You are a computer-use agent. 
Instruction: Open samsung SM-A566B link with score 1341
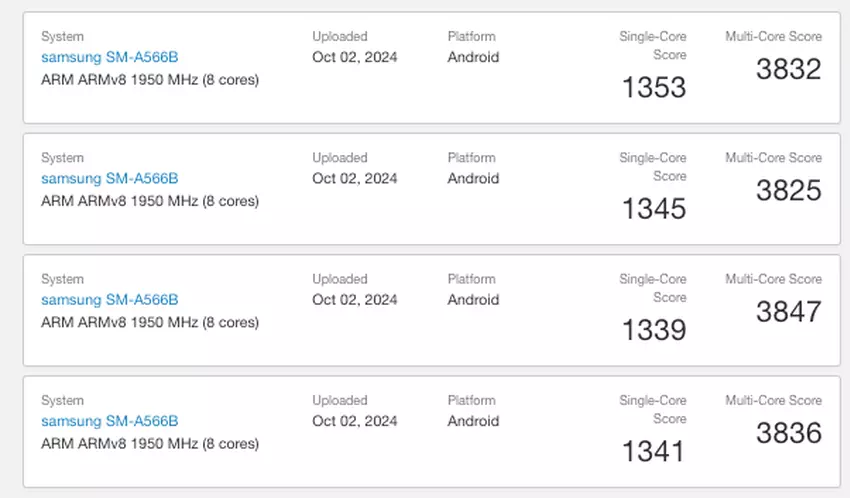[109, 421]
